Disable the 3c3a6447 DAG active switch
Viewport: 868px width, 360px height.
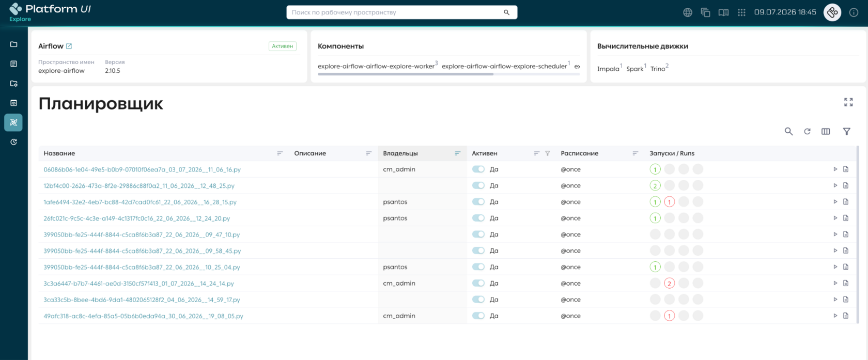click(x=478, y=283)
